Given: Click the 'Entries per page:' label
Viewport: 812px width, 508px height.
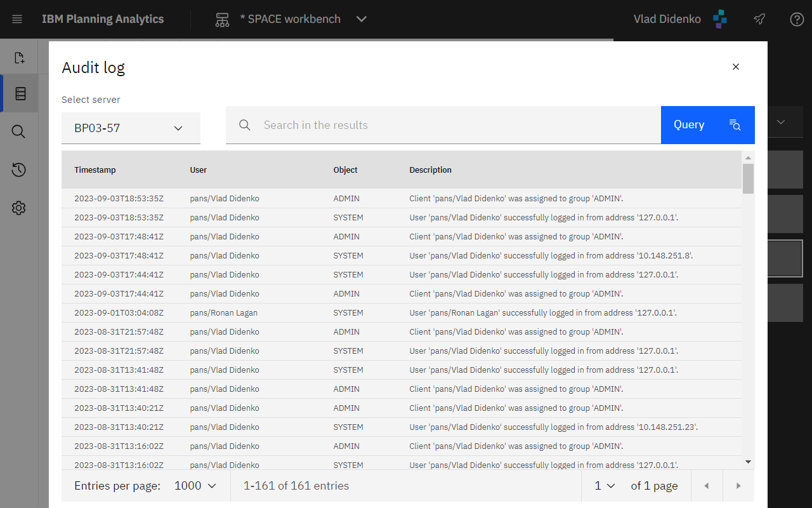Looking at the screenshot, I should coord(117,486).
